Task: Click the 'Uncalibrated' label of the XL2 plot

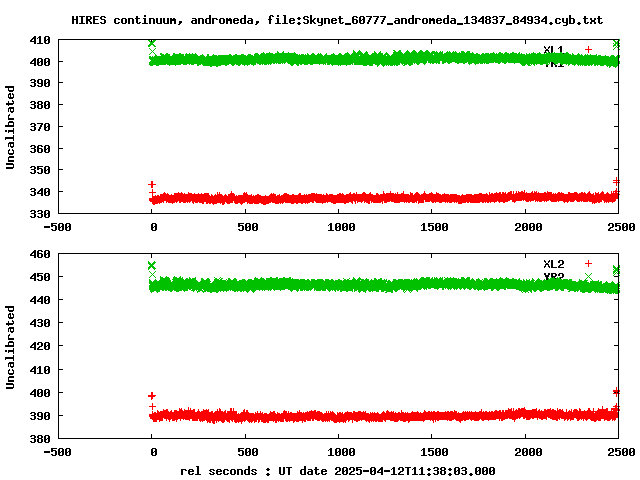Action: tap(10, 347)
